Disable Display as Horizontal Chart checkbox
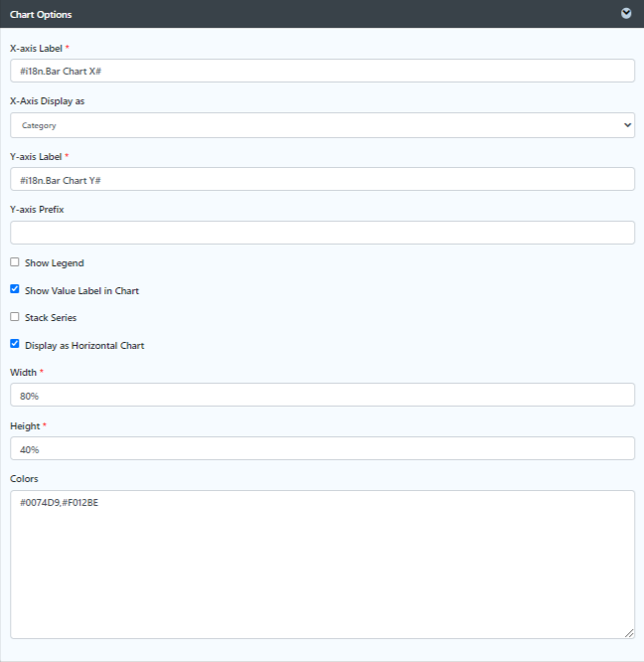 coord(15,344)
